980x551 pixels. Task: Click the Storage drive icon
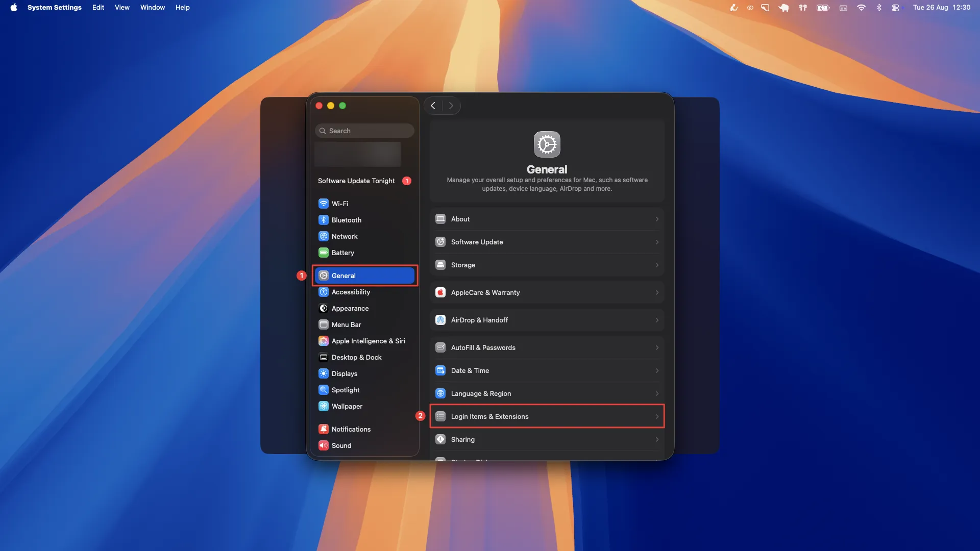pyautogui.click(x=440, y=265)
